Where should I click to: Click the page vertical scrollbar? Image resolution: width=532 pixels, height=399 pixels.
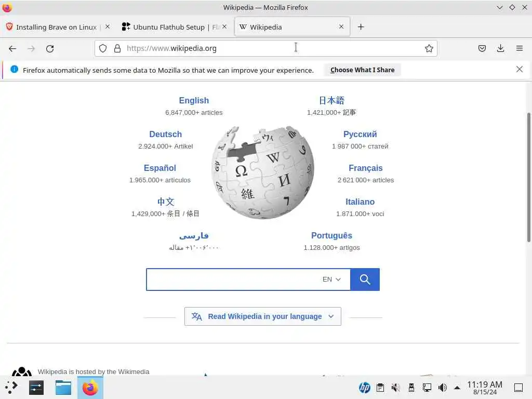[x=528, y=178]
